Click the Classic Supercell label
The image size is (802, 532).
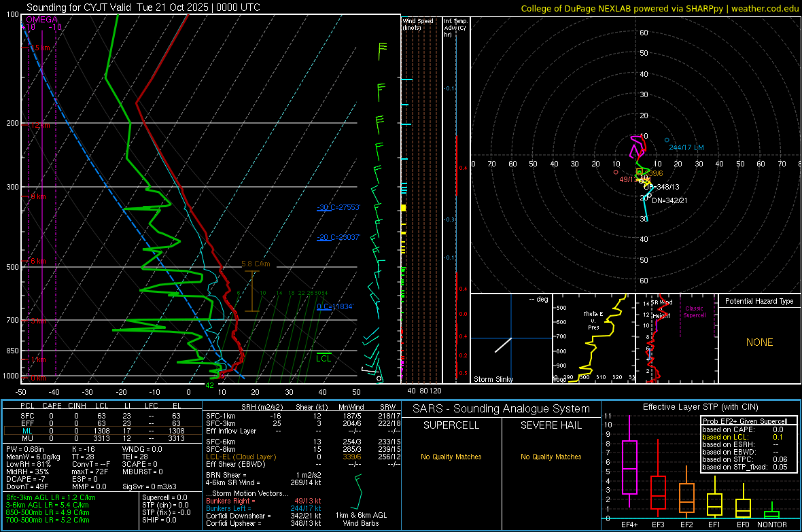[695, 312]
